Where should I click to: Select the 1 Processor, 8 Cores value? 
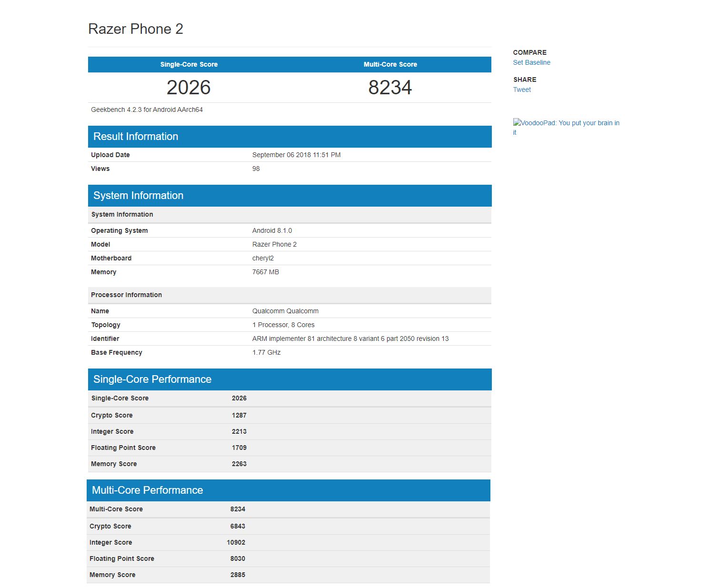click(283, 325)
